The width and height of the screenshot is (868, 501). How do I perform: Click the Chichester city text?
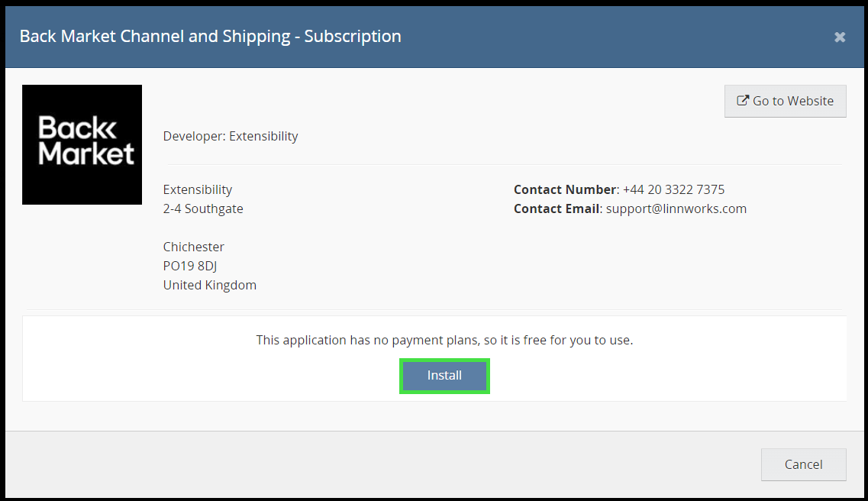pyautogui.click(x=194, y=247)
